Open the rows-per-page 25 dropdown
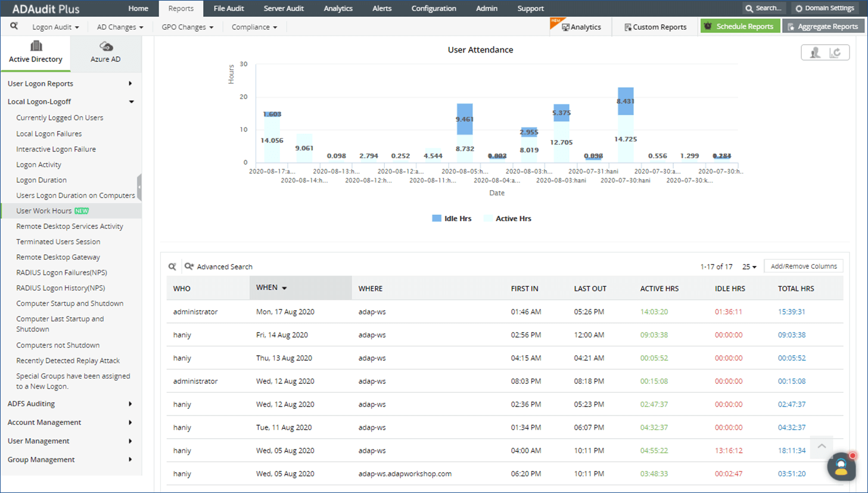This screenshot has width=868, height=493. pos(749,266)
